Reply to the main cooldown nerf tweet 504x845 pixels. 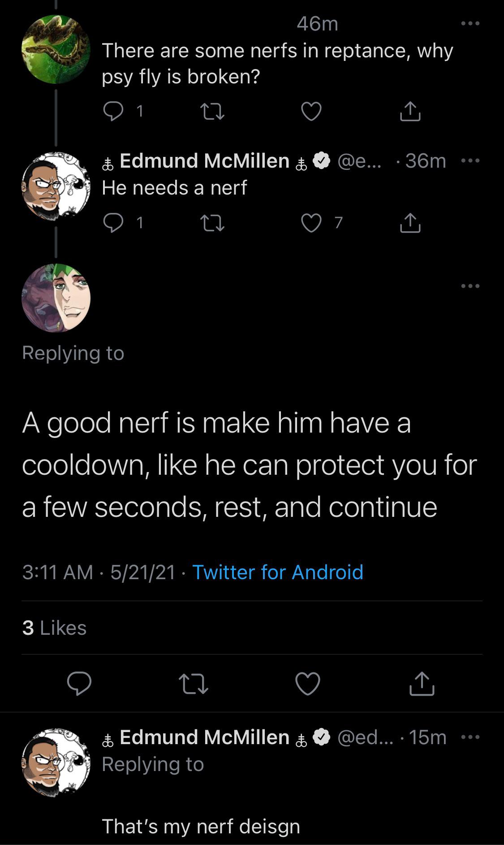click(79, 684)
